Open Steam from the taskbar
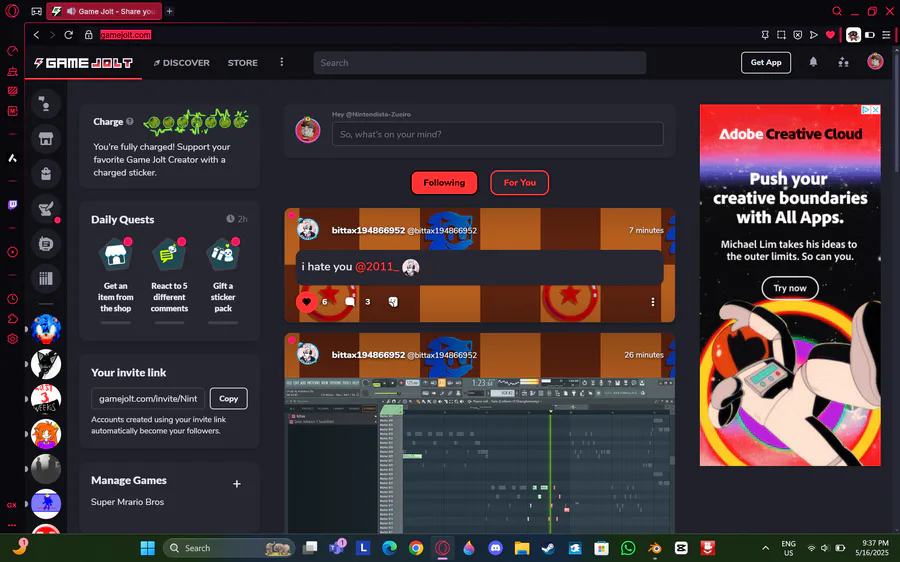This screenshot has height=562, width=900. [x=548, y=548]
